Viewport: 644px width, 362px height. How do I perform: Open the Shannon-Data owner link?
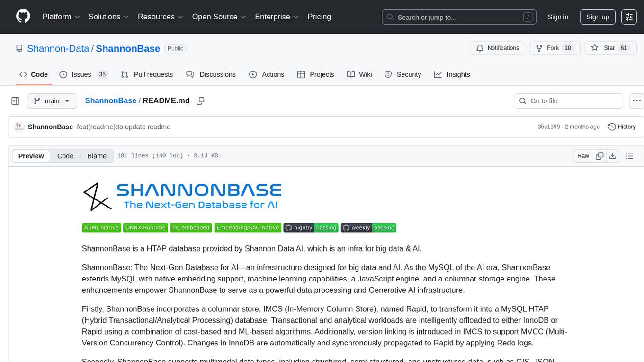pos(58,48)
